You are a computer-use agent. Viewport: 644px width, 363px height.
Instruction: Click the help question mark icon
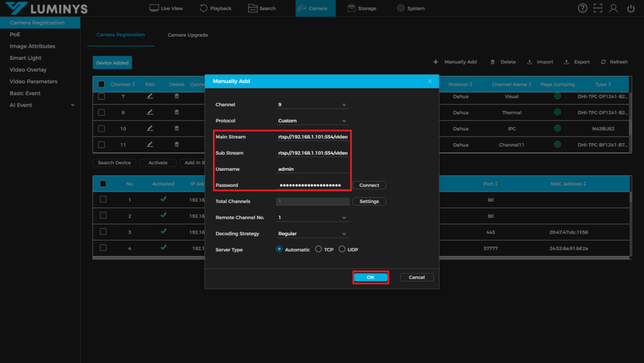pos(582,8)
